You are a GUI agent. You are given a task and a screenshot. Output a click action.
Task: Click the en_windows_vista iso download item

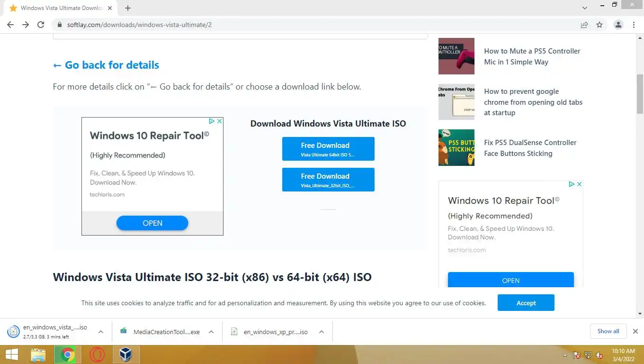point(49,332)
